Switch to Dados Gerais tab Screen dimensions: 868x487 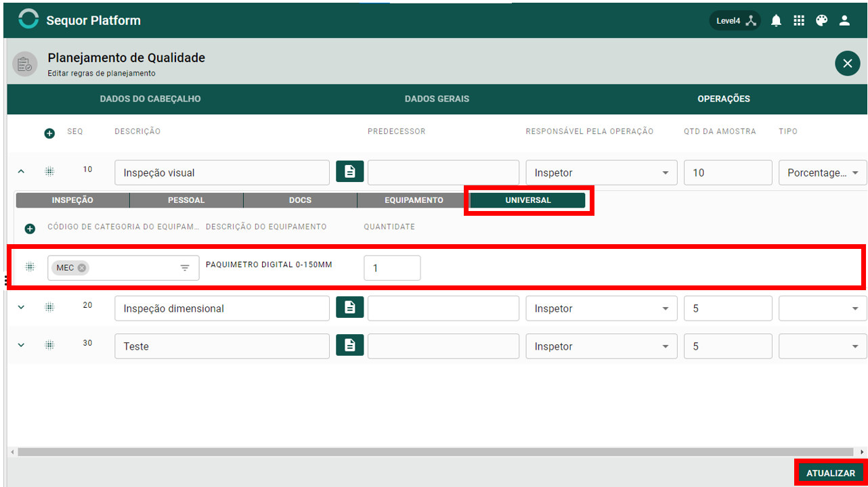coord(437,99)
